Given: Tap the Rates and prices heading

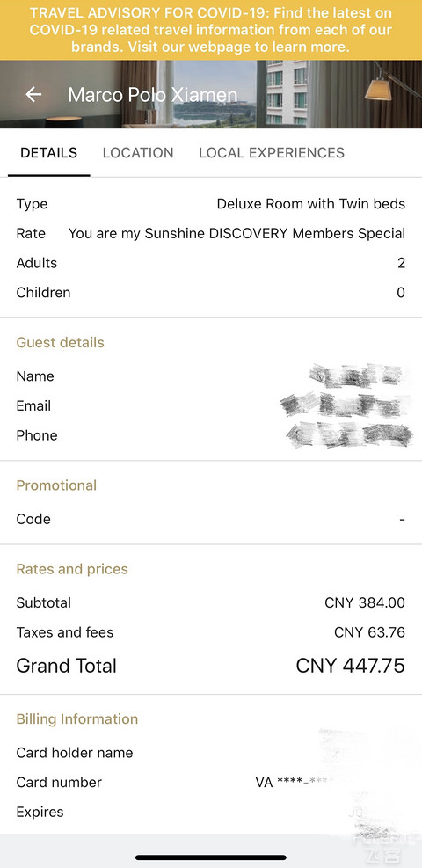Looking at the screenshot, I should click(x=72, y=569).
